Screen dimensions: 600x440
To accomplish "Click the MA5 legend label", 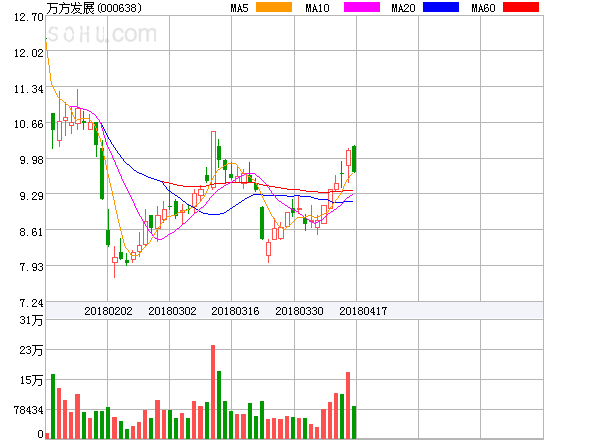I will click(240, 8).
